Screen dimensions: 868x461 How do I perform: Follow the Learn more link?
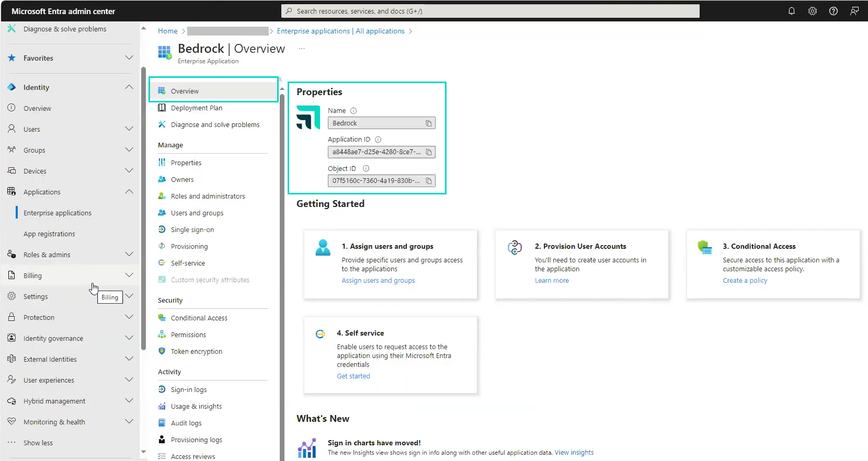[x=552, y=281]
